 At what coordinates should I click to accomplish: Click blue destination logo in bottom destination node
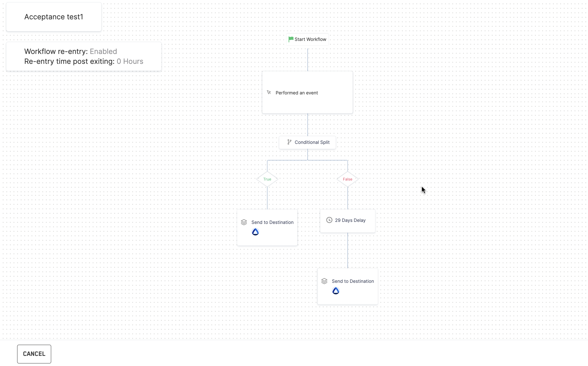tap(336, 291)
